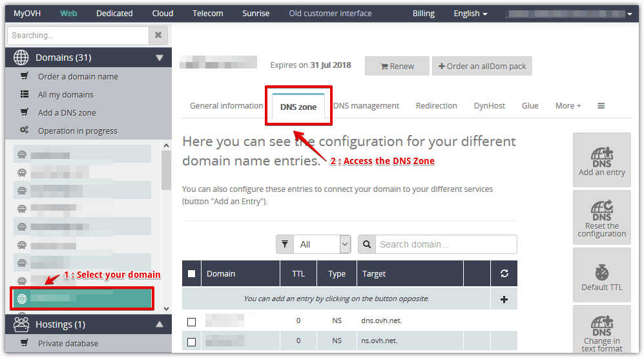Click the filter funnel icon

click(x=285, y=244)
